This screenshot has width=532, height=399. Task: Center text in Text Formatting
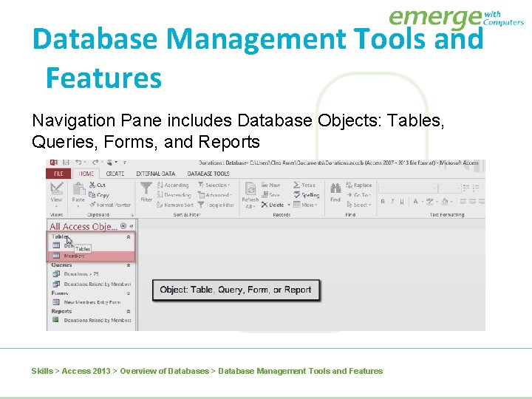pyautogui.click(x=472, y=201)
